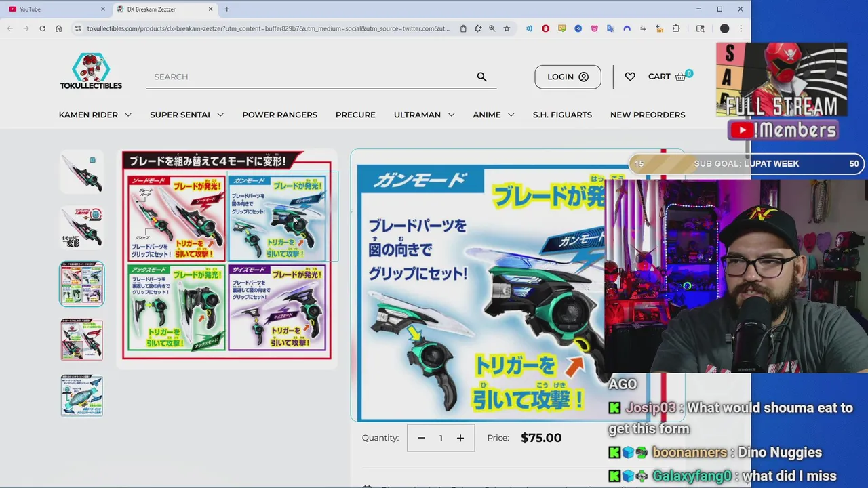
Task: Click the purple arc extension icon
Action: (x=627, y=28)
